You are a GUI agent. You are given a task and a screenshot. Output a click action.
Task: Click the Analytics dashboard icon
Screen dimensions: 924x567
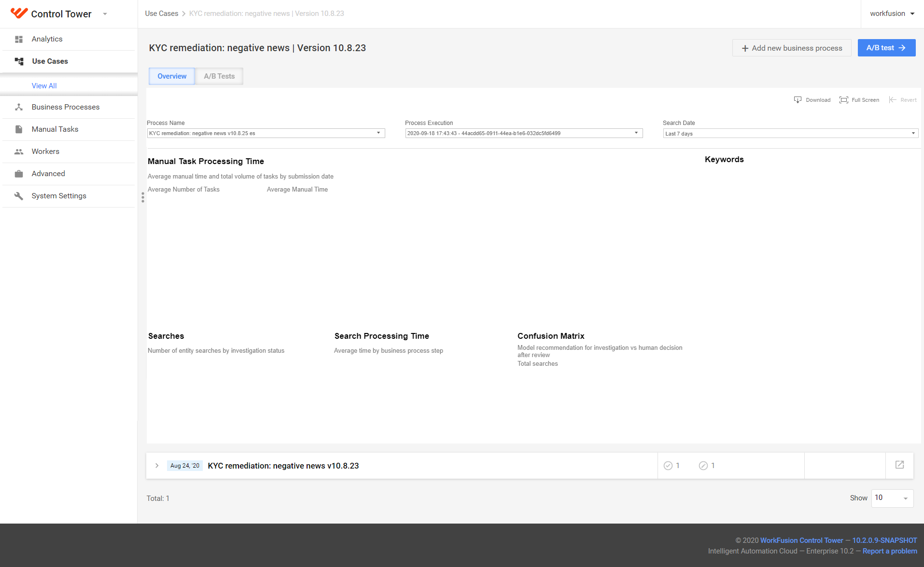coord(19,39)
